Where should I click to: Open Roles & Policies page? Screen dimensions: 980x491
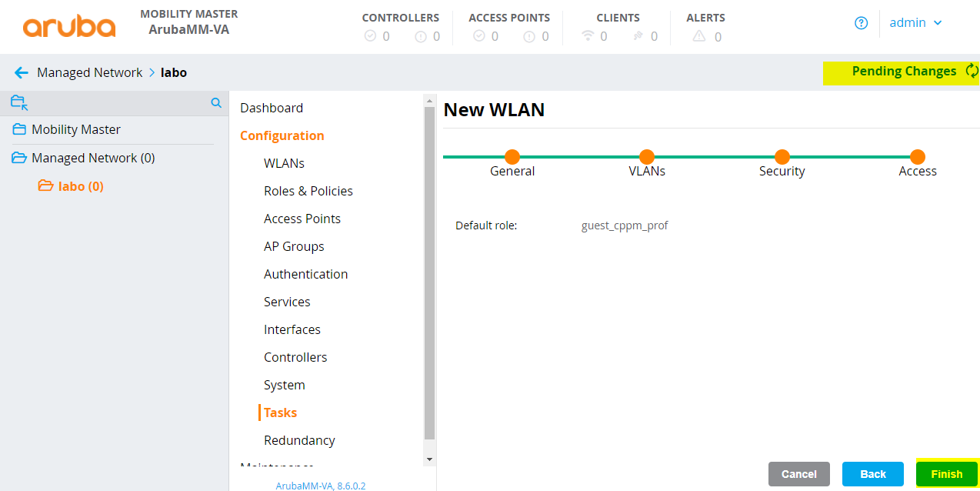pyautogui.click(x=308, y=191)
